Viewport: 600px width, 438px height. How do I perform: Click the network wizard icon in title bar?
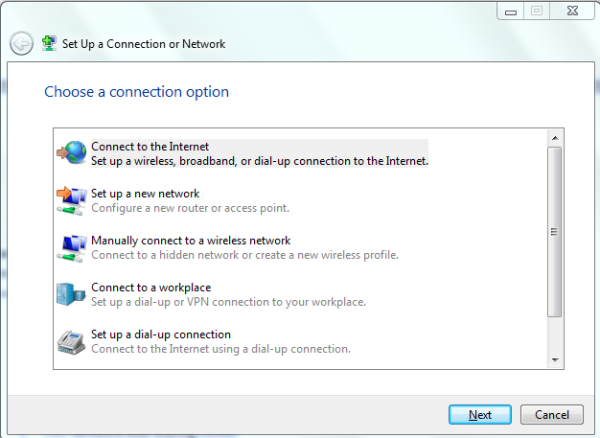tap(49, 43)
